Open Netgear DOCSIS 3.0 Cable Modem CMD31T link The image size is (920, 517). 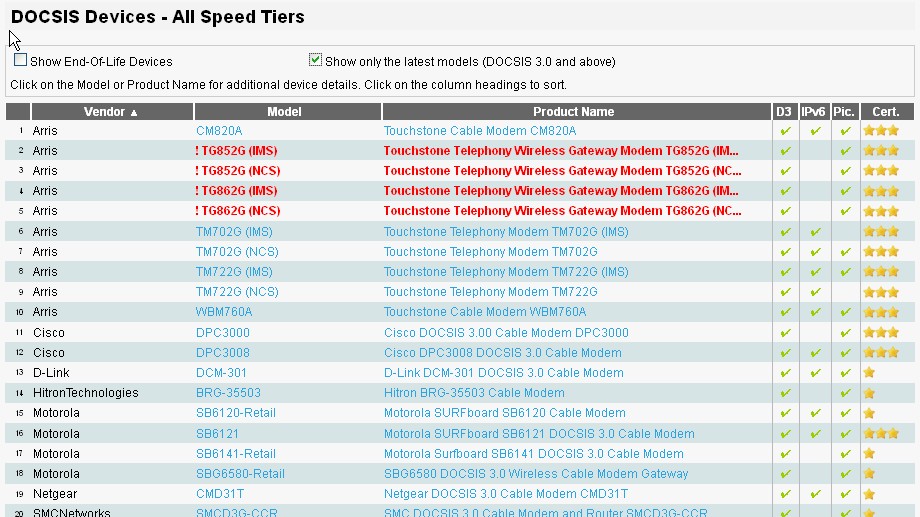(506, 494)
